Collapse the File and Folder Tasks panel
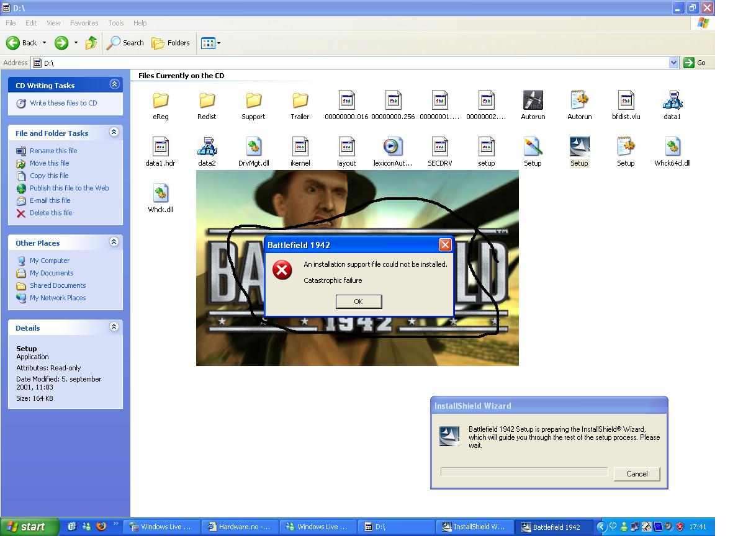The width and height of the screenshot is (756, 536). (x=114, y=132)
